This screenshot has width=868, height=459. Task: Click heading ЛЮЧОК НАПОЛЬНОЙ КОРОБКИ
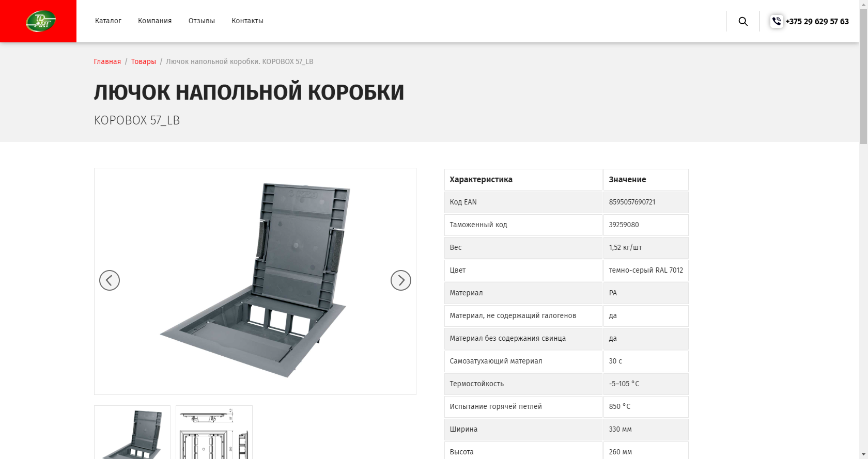pos(249,92)
